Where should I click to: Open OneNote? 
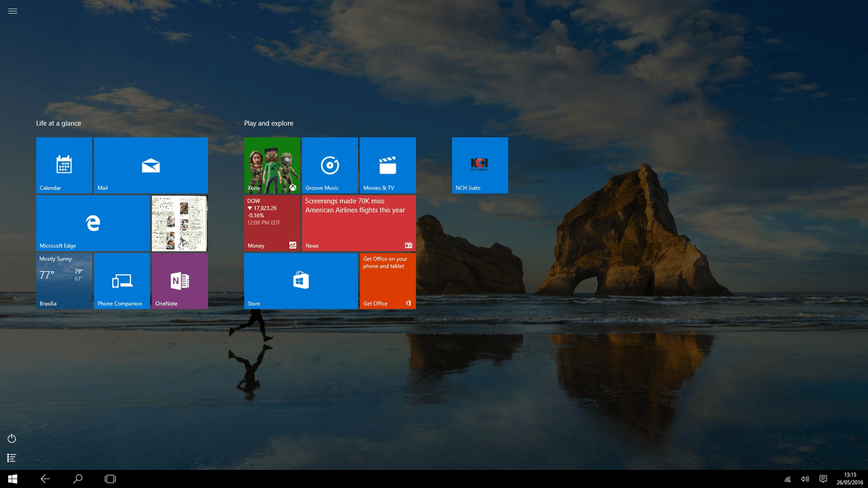179,281
